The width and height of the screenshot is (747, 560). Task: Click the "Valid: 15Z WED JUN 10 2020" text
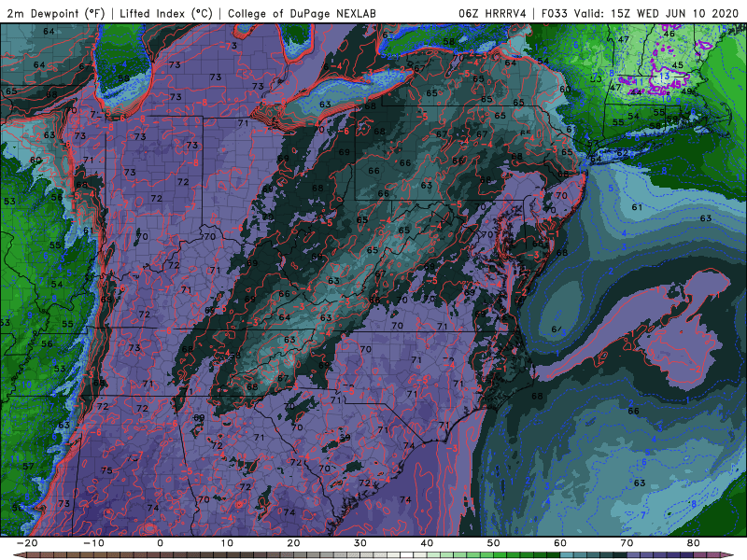pos(656,14)
